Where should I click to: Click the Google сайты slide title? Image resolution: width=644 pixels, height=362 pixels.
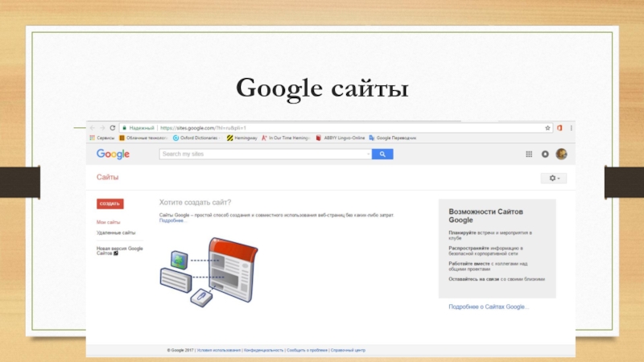coord(323,88)
